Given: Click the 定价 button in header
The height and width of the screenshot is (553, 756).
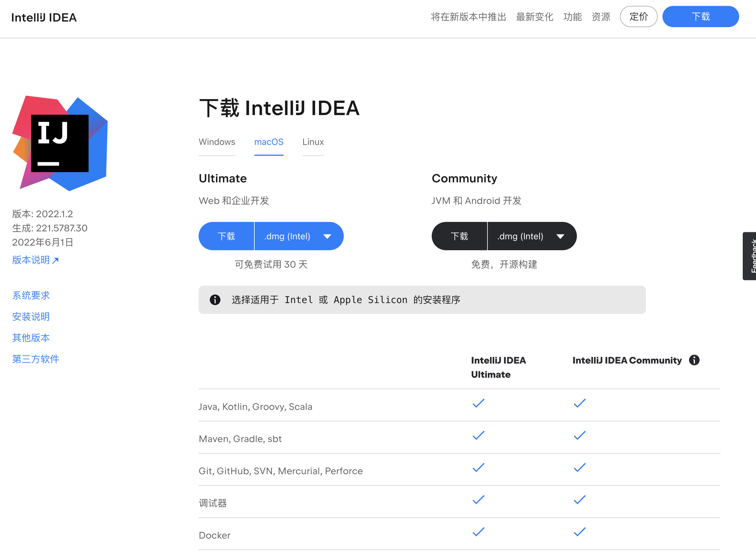Looking at the screenshot, I should (638, 17).
